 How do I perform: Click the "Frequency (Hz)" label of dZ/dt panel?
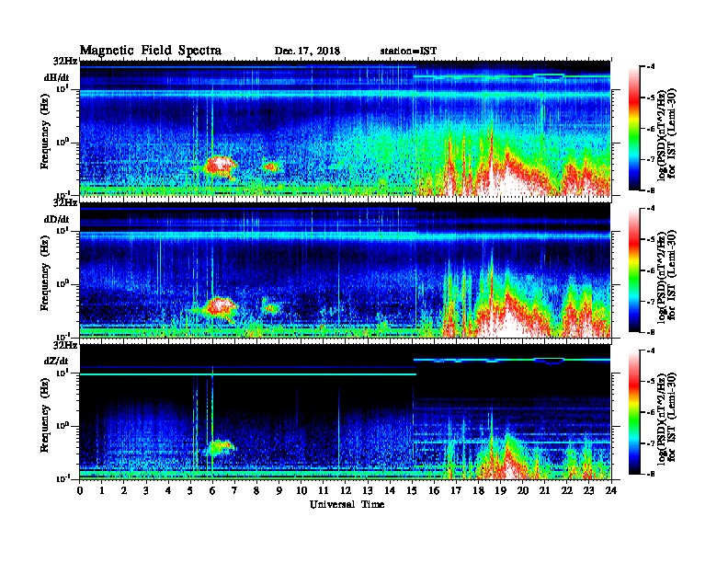[44, 415]
